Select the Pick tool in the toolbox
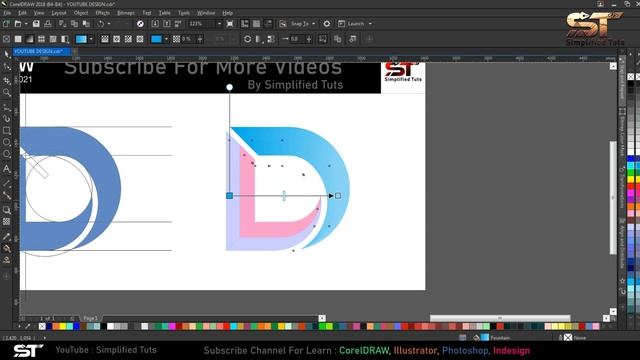 point(7,54)
